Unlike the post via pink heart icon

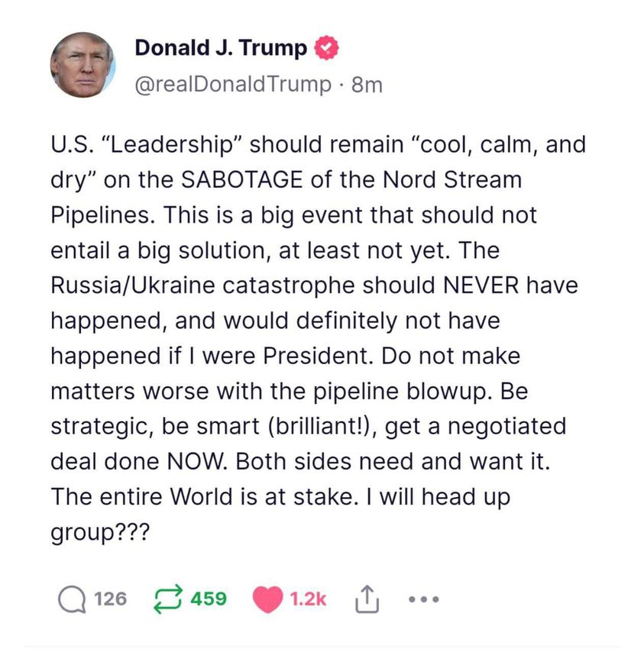click(267, 599)
